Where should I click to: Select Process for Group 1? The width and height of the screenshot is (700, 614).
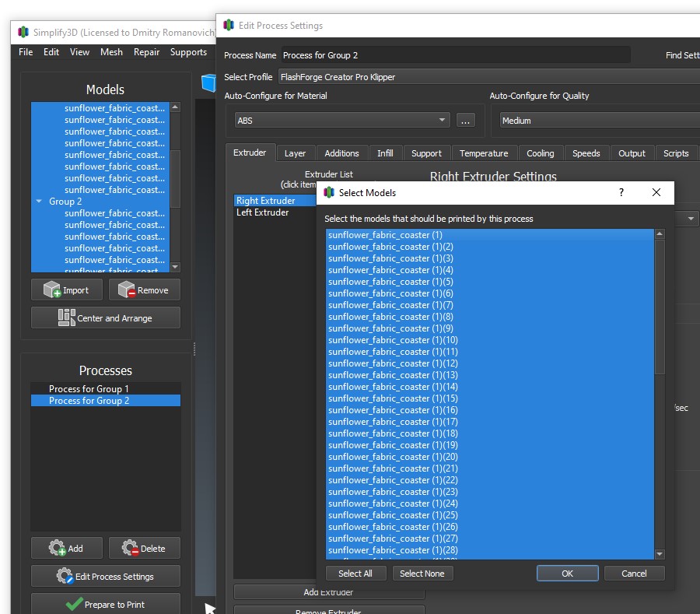(x=106, y=389)
